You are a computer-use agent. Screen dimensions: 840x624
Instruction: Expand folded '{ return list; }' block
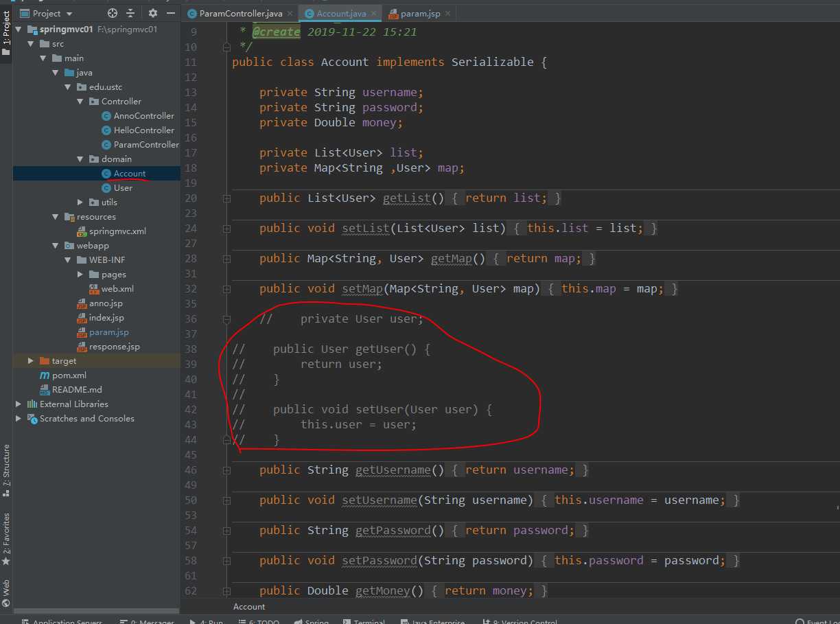506,198
